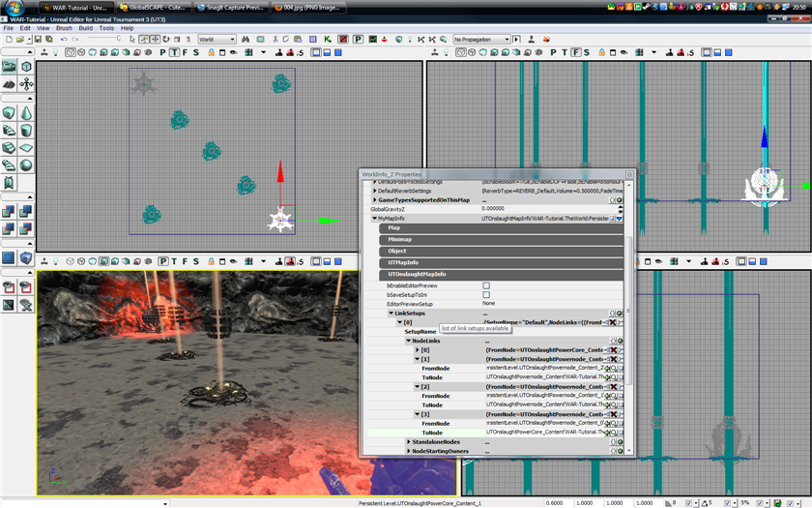The height and width of the screenshot is (508, 812).
Task: Expand NodeLinks entry [0]
Action: pos(418,350)
